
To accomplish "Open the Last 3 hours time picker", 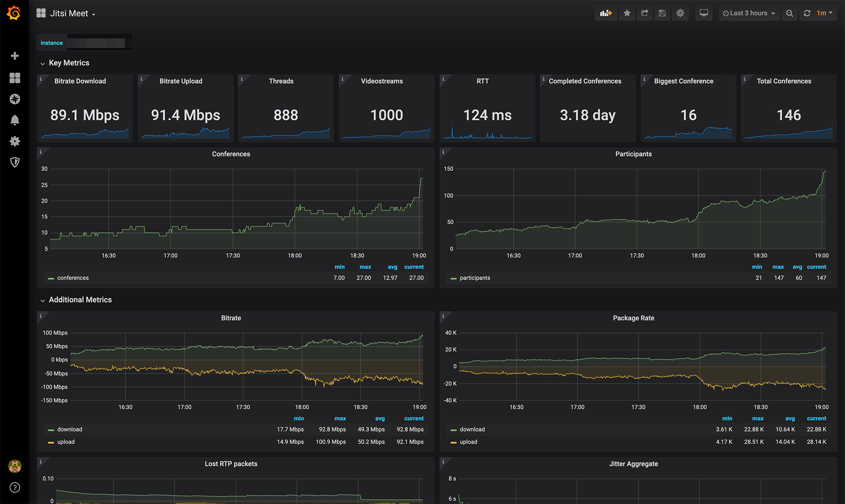I will click(749, 13).
